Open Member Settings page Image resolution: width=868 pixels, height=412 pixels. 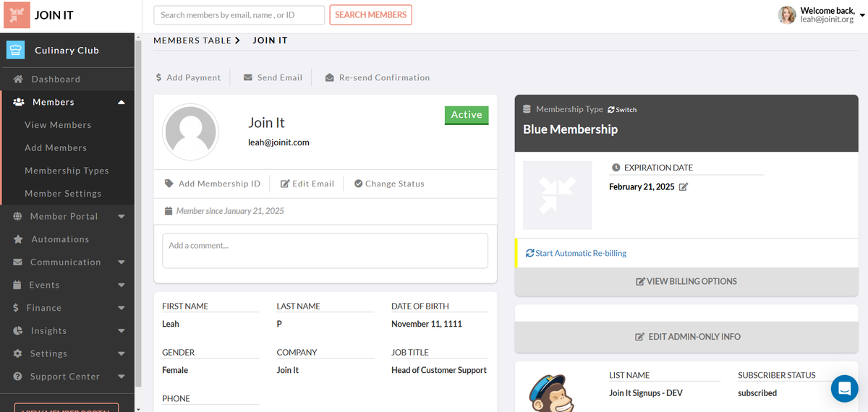click(63, 194)
